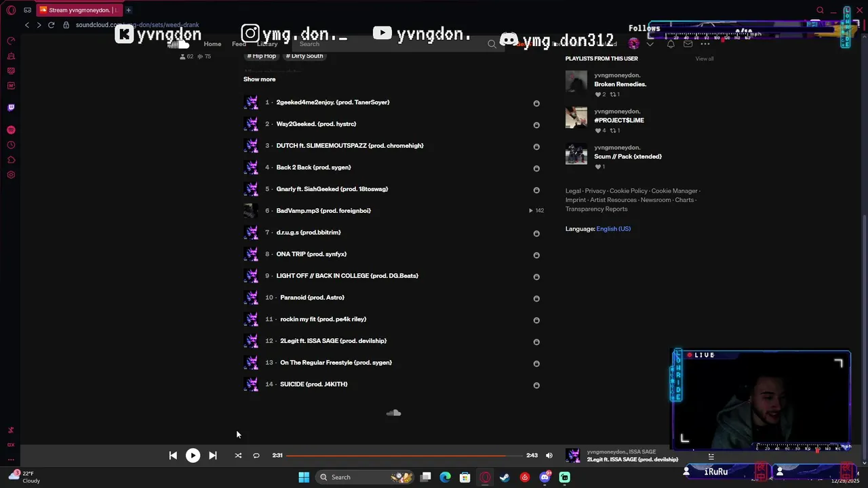This screenshot has height=488, width=868.
Task: Open Opera sidebar settings gear
Action: coord(11,175)
